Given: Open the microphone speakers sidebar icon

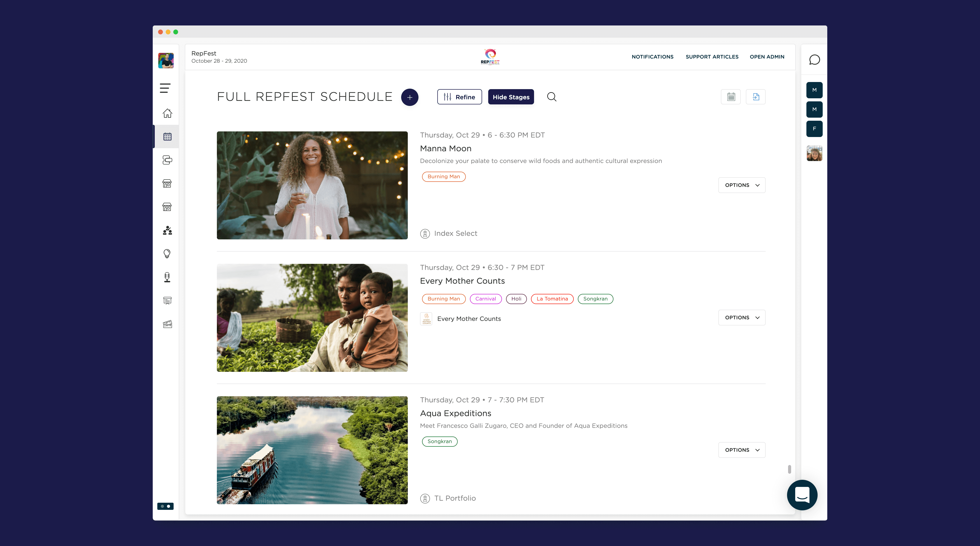Looking at the screenshot, I should [x=167, y=277].
